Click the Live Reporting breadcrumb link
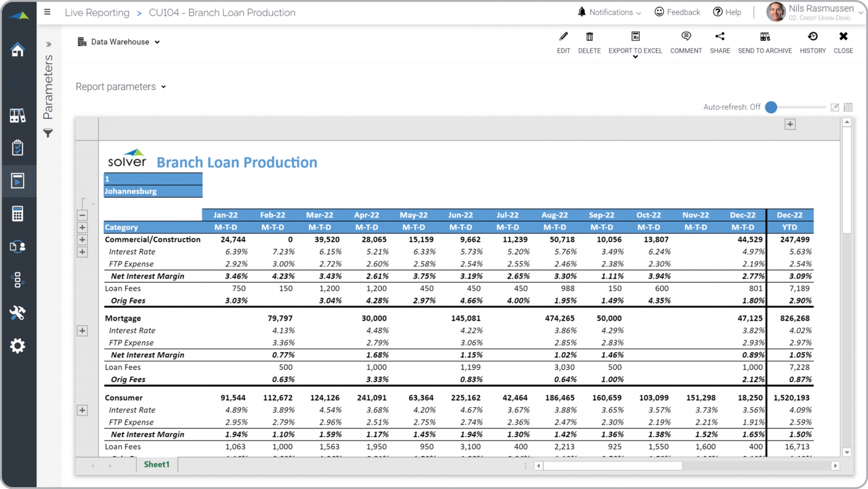868x489 pixels. click(x=97, y=13)
